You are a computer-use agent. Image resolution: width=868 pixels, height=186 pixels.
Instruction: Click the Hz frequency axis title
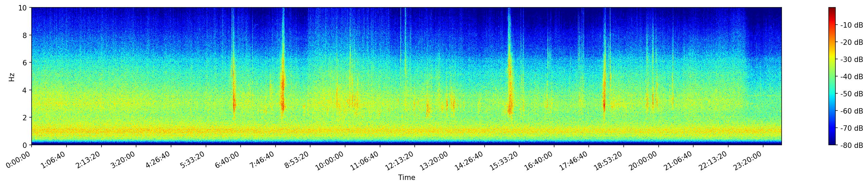[x=12, y=76]
